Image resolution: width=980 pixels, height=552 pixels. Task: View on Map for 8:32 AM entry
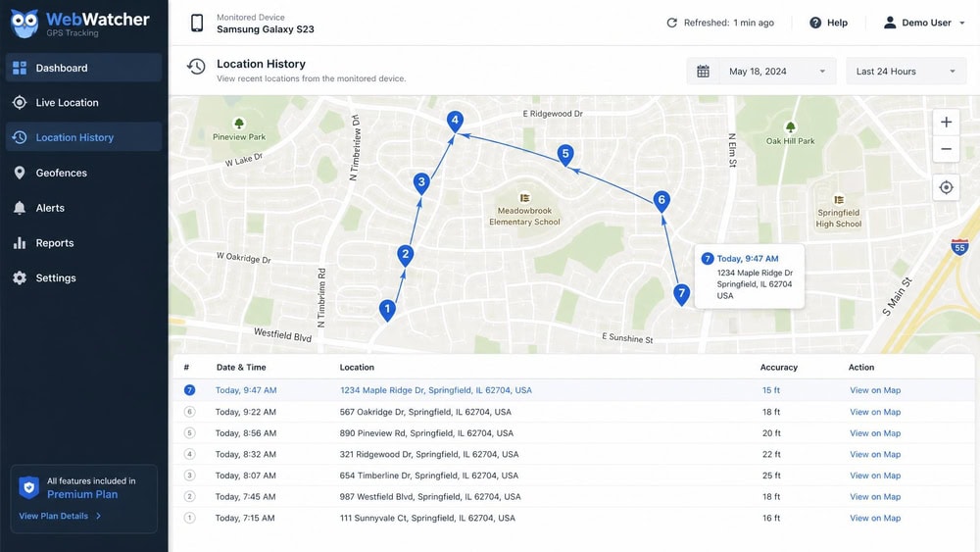pyautogui.click(x=875, y=455)
